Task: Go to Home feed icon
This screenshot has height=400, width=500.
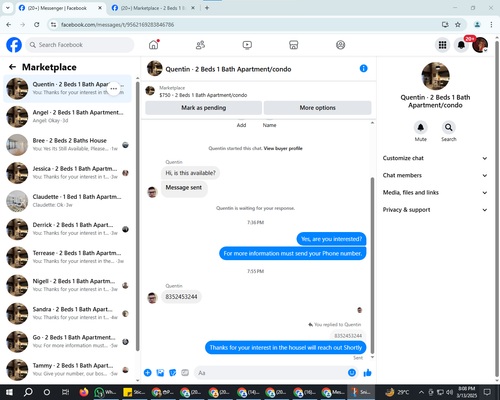Action: [x=154, y=45]
